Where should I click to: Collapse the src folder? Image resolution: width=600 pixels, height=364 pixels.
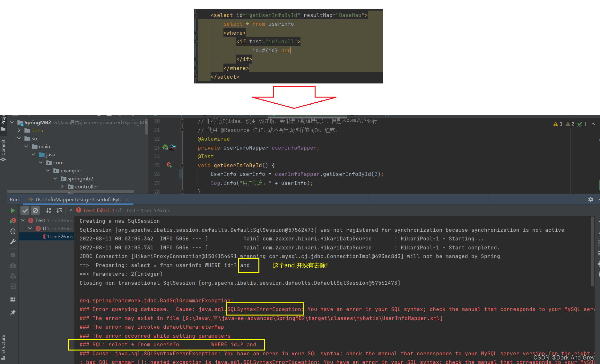(x=19, y=138)
